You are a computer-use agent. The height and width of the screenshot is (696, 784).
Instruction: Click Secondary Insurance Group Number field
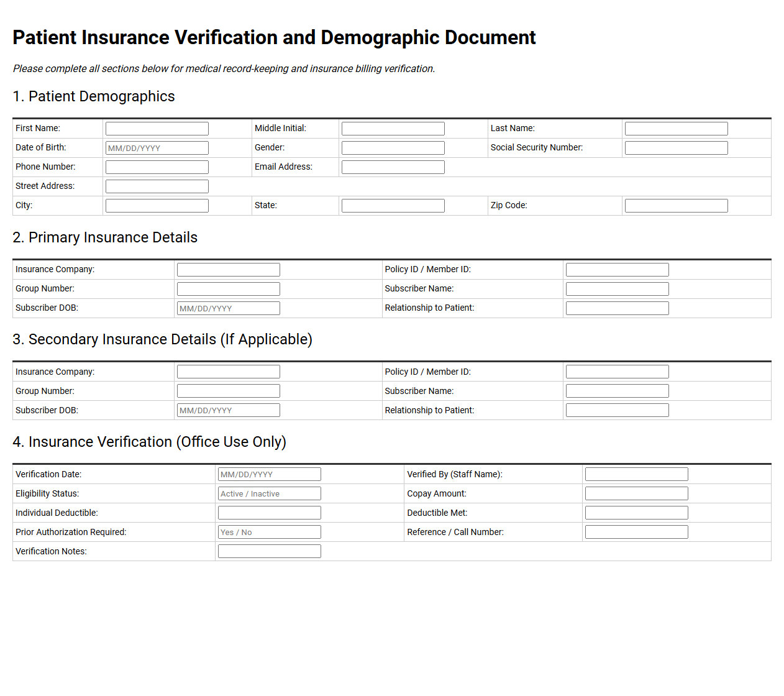[x=229, y=391]
